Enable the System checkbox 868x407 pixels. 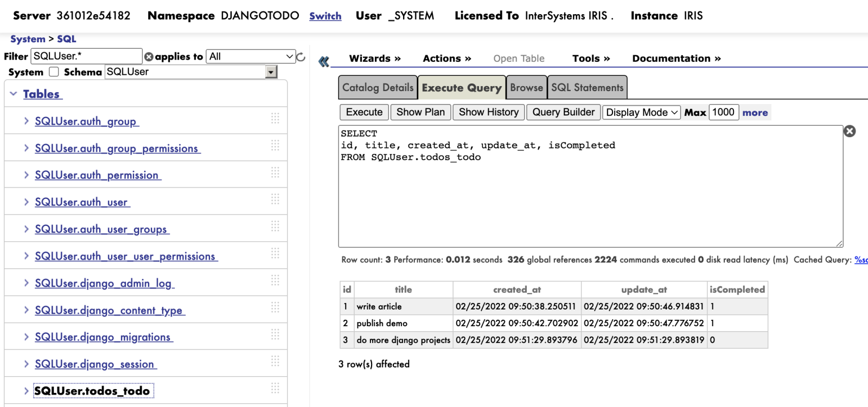coord(54,72)
